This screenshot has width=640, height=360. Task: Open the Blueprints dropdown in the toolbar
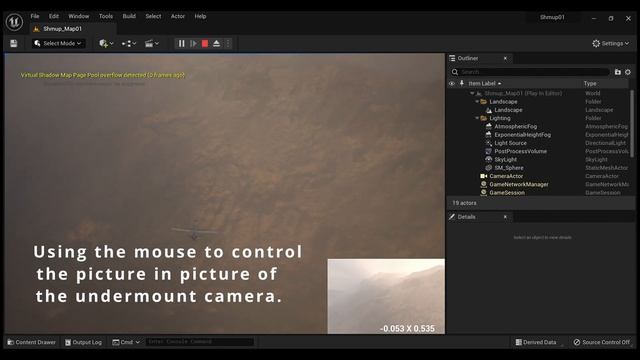click(x=129, y=43)
